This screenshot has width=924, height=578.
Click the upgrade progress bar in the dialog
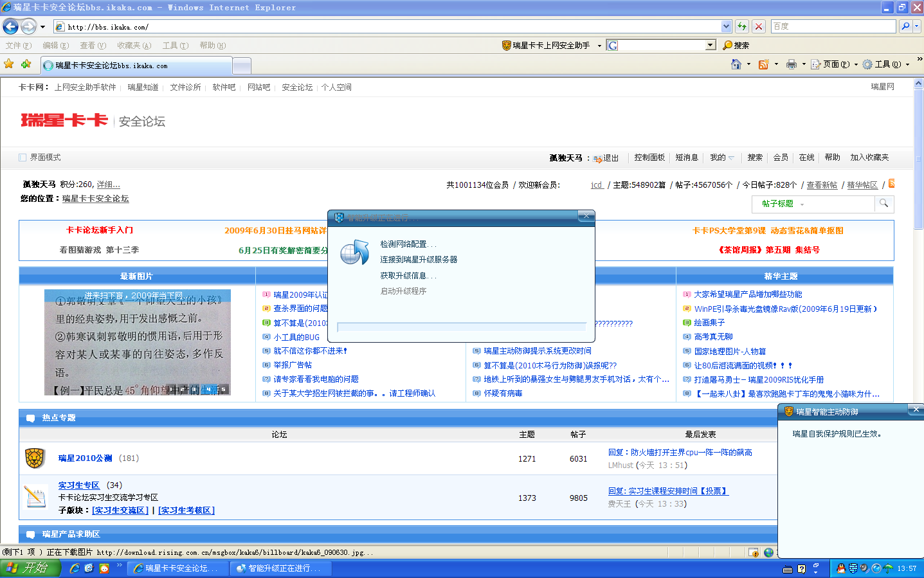coord(462,327)
